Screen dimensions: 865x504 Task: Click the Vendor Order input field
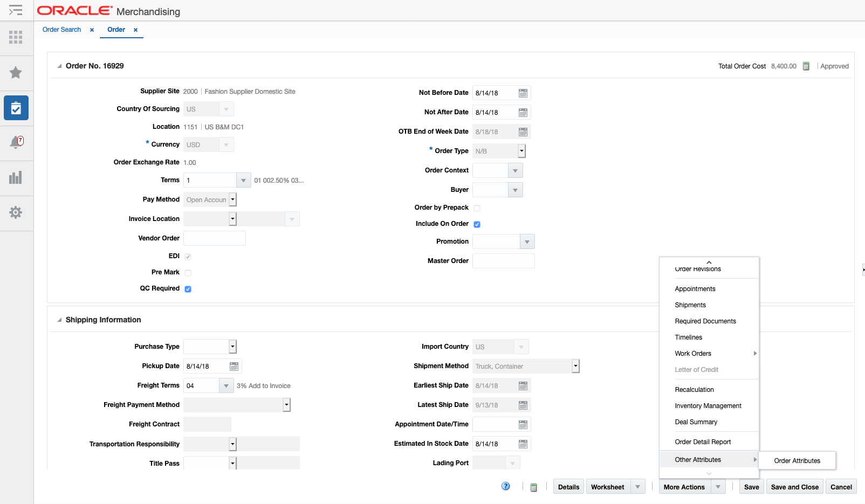pos(214,238)
